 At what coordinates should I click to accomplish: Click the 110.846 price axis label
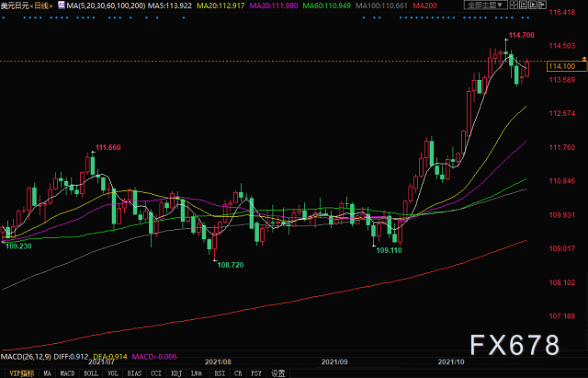tap(561, 181)
